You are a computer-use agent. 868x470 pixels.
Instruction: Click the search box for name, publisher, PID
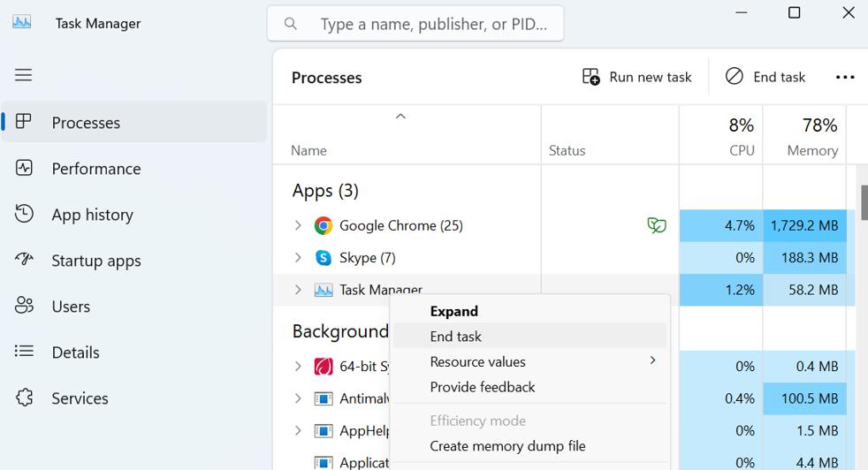pos(415,24)
